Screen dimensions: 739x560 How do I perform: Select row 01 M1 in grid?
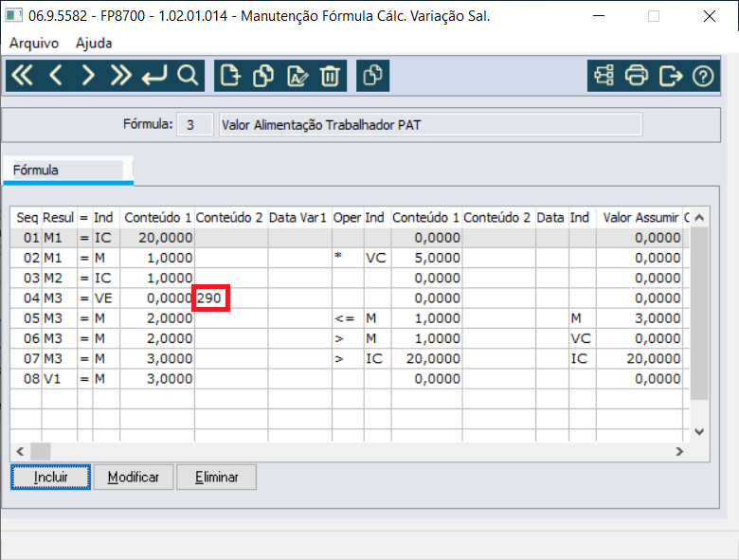[x=350, y=238]
